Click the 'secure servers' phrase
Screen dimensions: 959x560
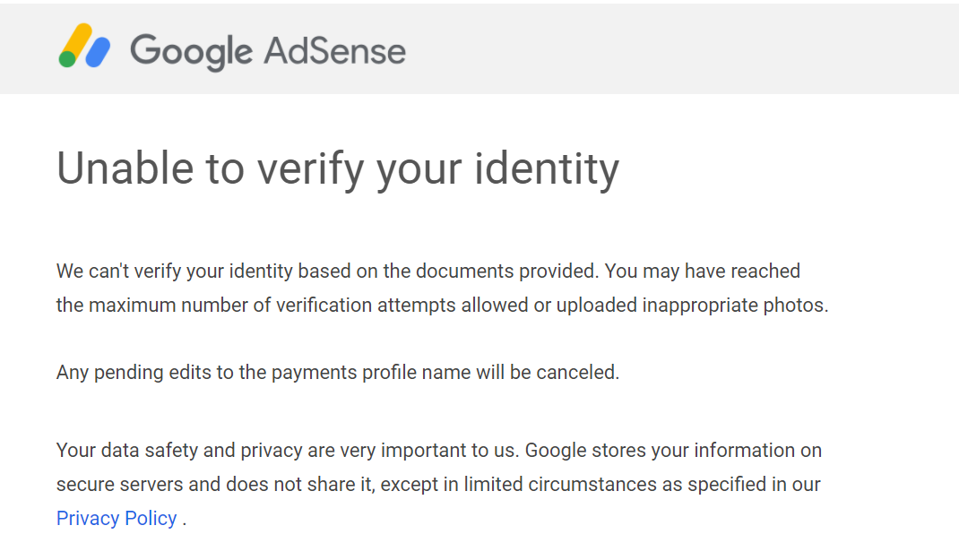point(119,485)
